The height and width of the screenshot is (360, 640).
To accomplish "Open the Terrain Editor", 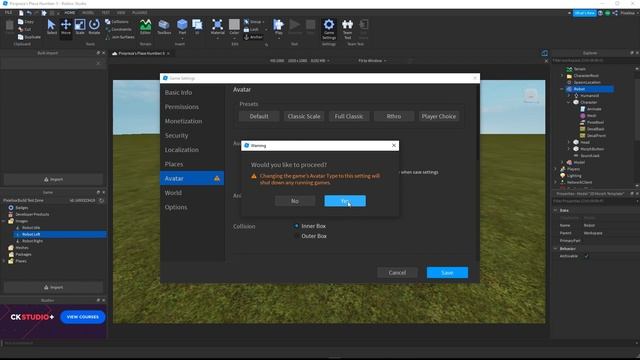I will tap(145, 27).
